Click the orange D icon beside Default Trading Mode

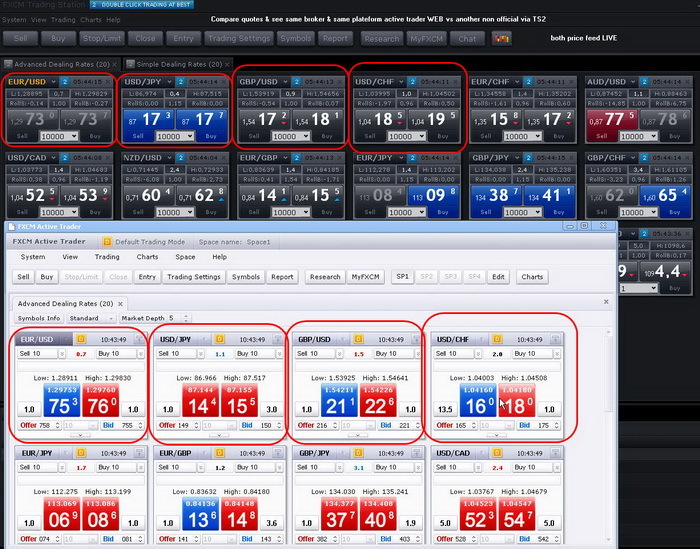pyautogui.click(x=107, y=241)
